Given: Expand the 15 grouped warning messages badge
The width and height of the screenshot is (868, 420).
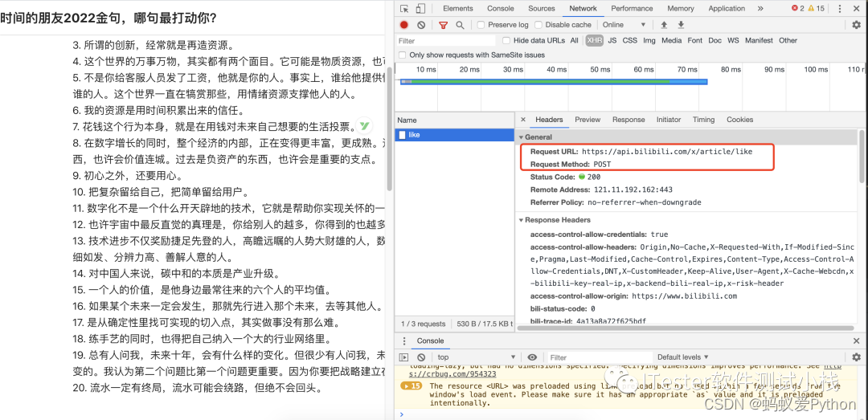Looking at the screenshot, I should tap(412, 385).
